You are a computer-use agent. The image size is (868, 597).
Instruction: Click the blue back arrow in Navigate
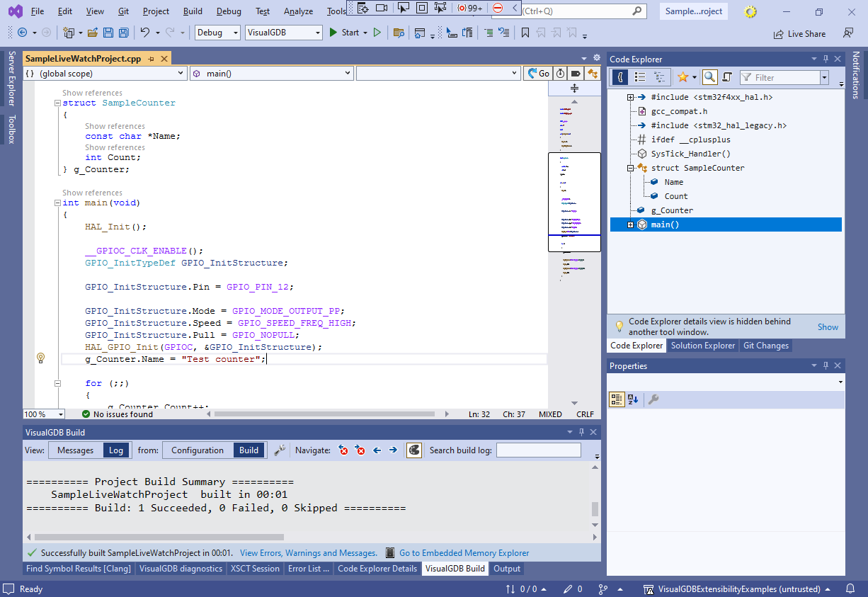click(377, 450)
